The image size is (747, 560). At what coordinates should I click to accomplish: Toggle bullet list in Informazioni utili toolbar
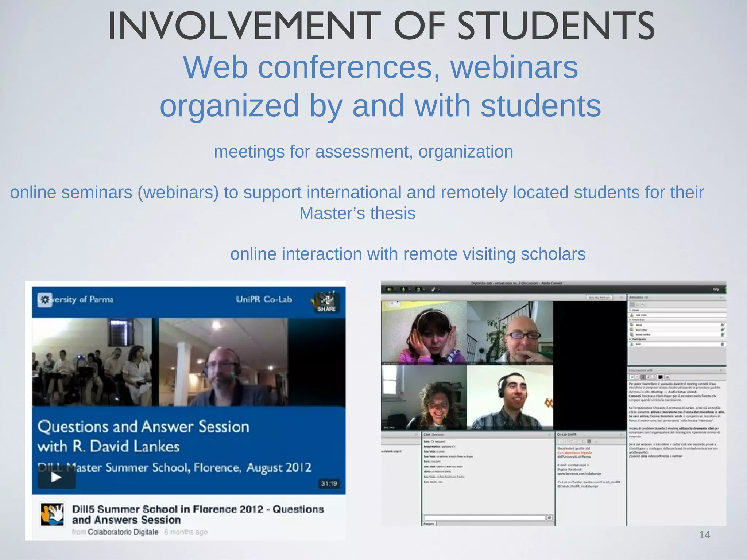(667, 377)
